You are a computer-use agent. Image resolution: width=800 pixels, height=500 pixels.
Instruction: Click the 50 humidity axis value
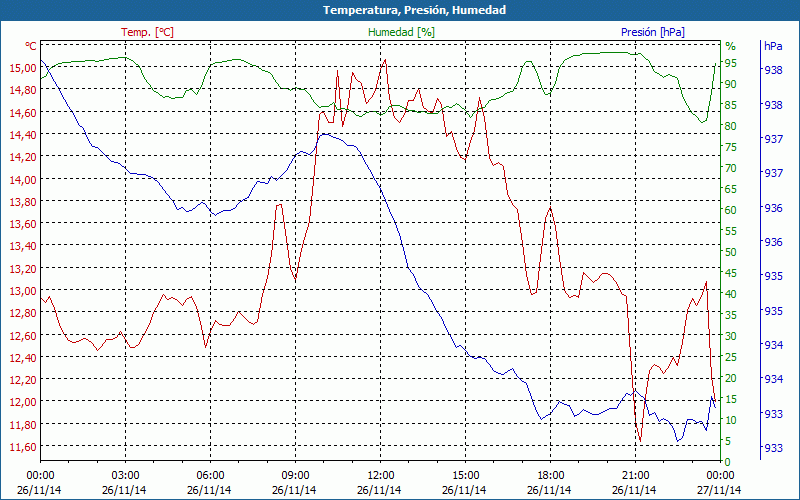(731, 252)
